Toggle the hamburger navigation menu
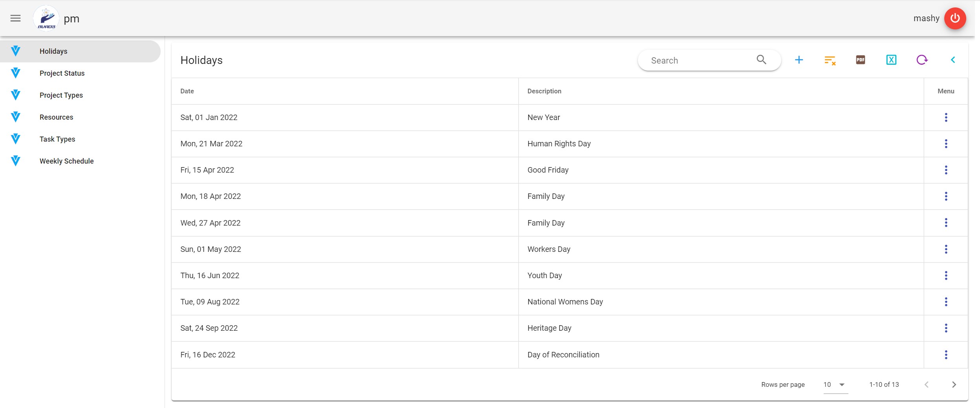The width and height of the screenshot is (980, 408). (15, 18)
